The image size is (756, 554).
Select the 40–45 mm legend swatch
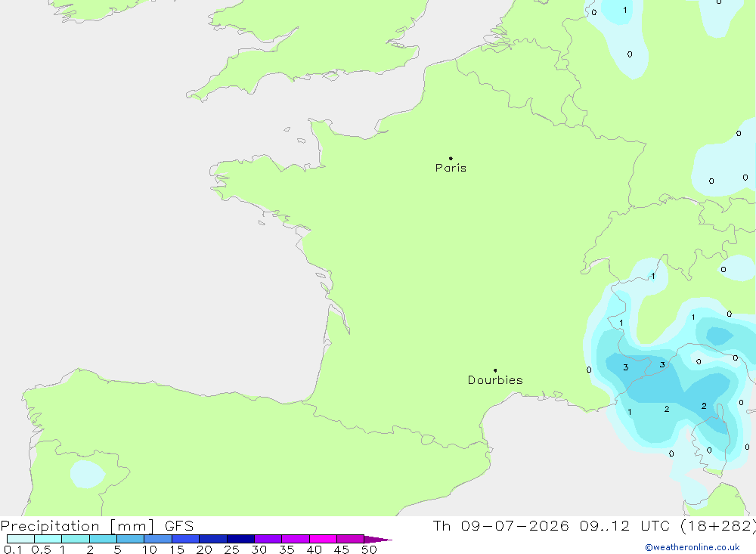[323, 539]
